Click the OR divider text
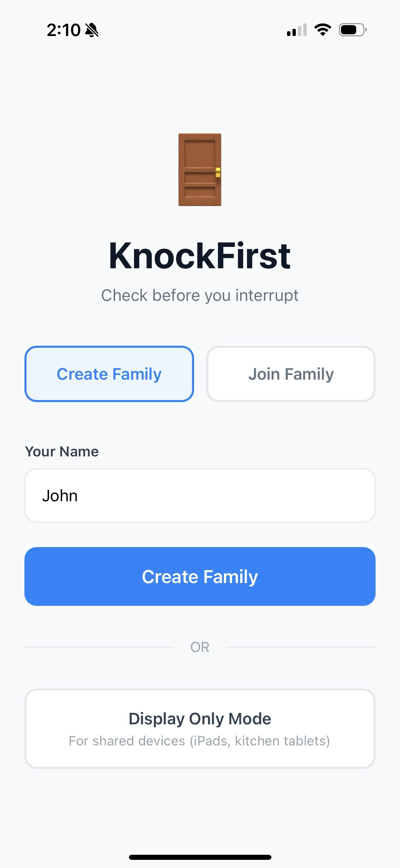This screenshot has width=400, height=868. coord(200,647)
